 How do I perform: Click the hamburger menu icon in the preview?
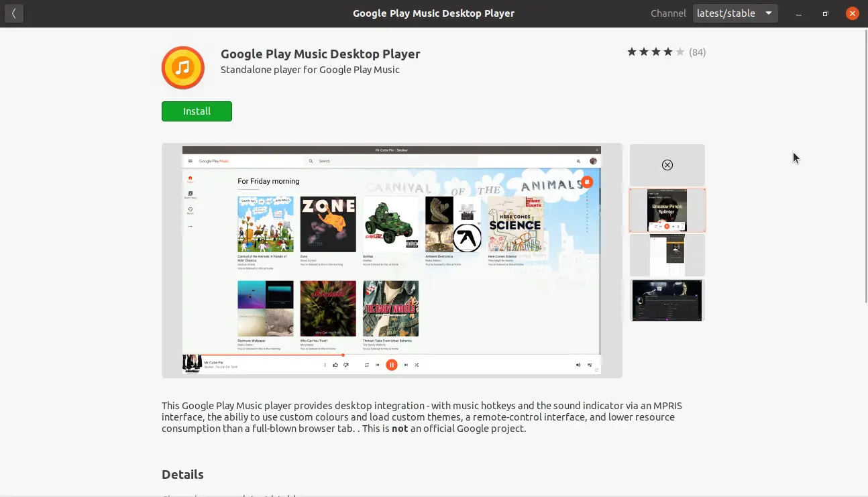[x=191, y=161]
